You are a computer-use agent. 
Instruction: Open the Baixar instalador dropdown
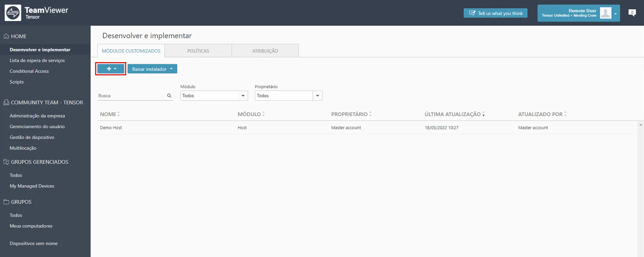152,69
